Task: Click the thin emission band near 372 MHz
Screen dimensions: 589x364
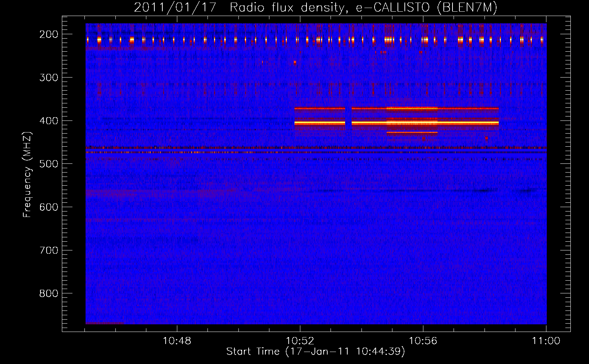Action: point(396,108)
